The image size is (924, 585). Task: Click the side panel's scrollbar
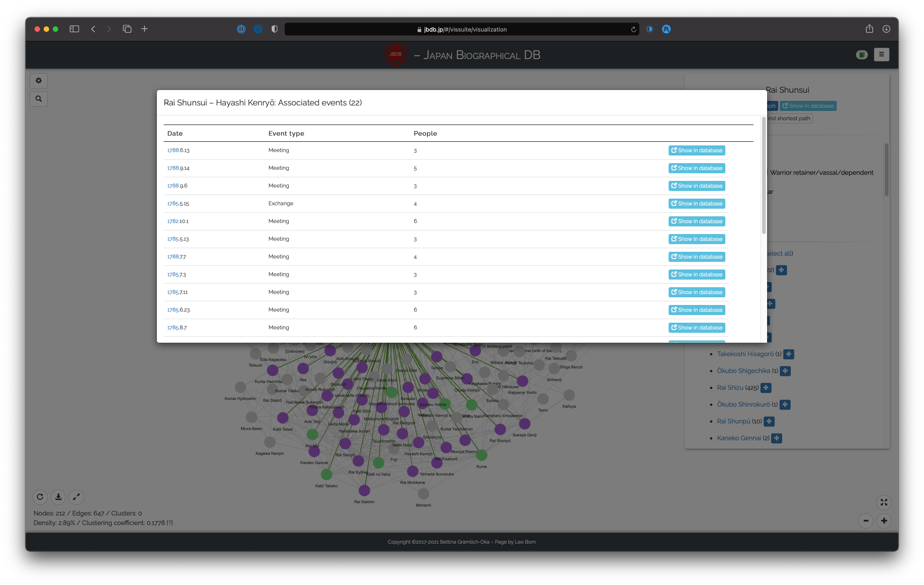[887, 170]
